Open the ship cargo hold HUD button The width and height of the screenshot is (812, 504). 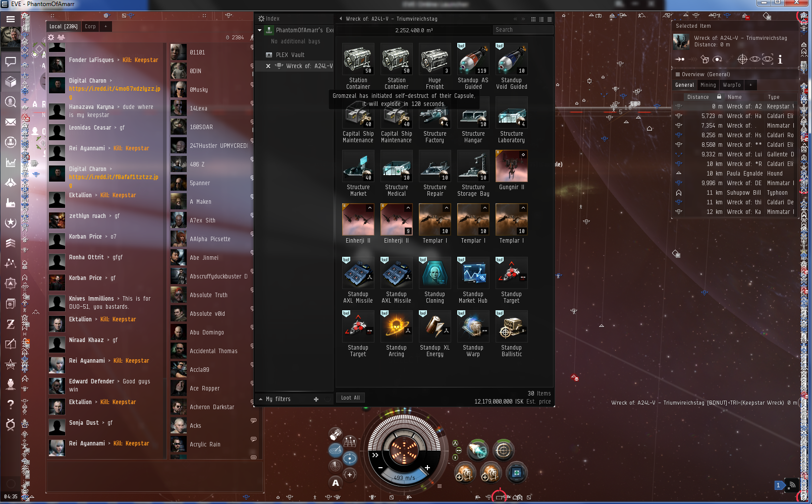click(x=335, y=434)
